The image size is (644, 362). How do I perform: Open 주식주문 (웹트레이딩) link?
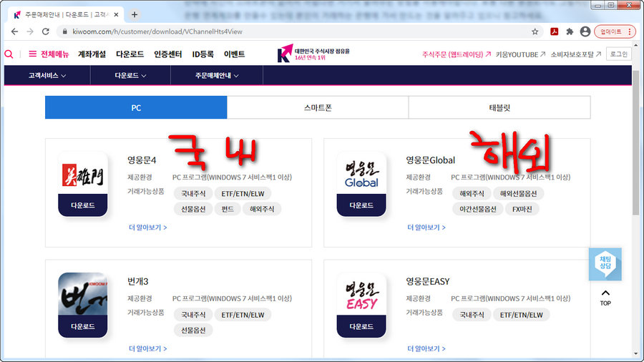(457, 54)
